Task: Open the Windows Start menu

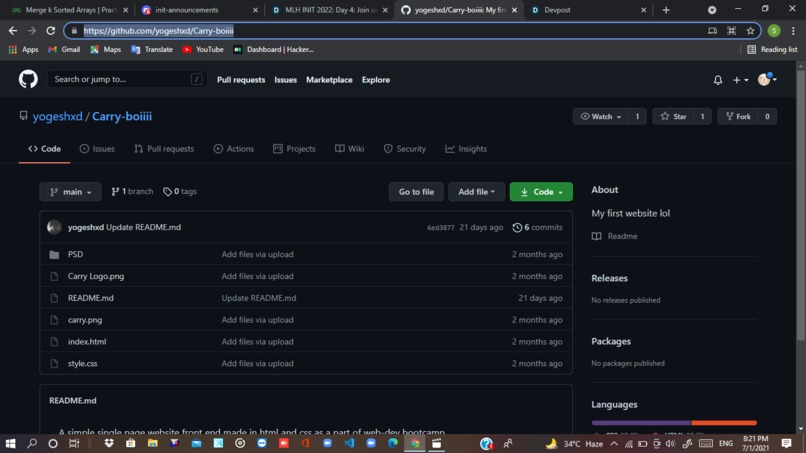Action: coord(10,443)
